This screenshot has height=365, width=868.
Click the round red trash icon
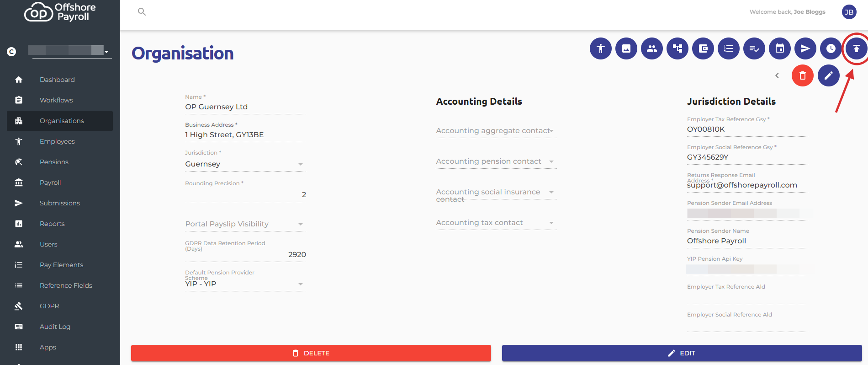pyautogui.click(x=803, y=75)
